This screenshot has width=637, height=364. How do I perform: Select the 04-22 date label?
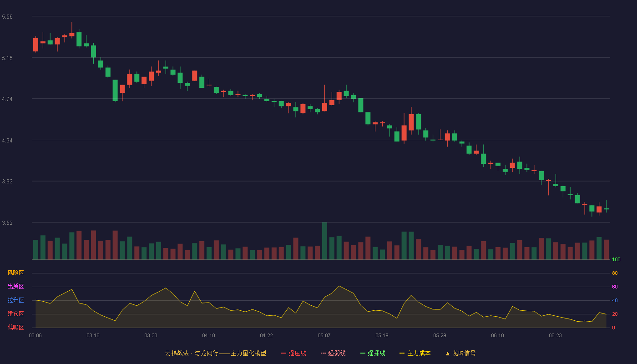point(266,335)
